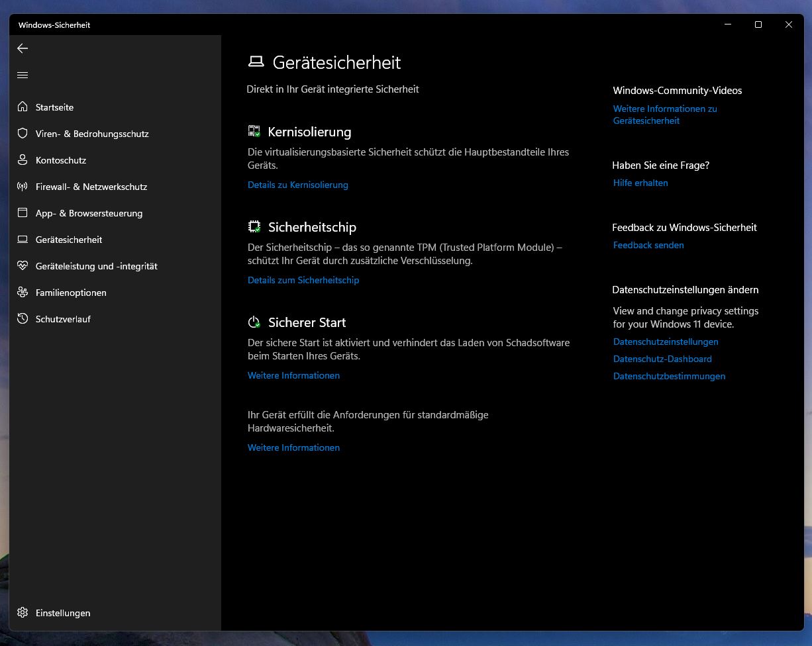The image size is (812, 646).
Task: Click the antenna icon for Firewall- & Netzwerkschutz
Action: [x=23, y=186]
